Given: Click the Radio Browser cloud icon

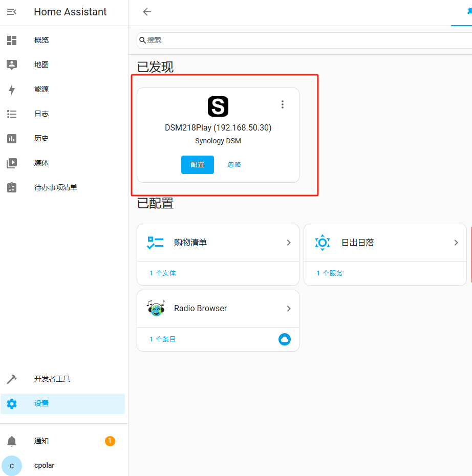Looking at the screenshot, I should click(x=285, y=339).
